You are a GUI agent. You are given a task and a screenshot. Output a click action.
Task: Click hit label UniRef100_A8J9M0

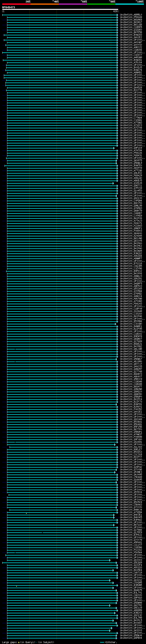click(x=131, y=361)
